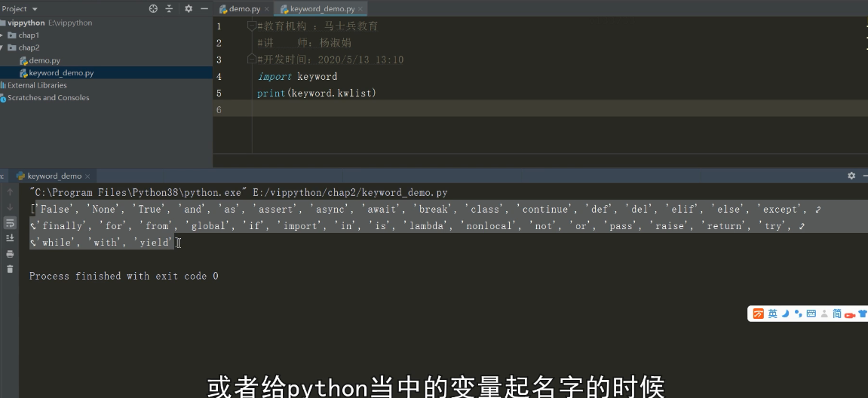Open Project panel settings gear
The image size is (868, 398).
coord(188,9)
